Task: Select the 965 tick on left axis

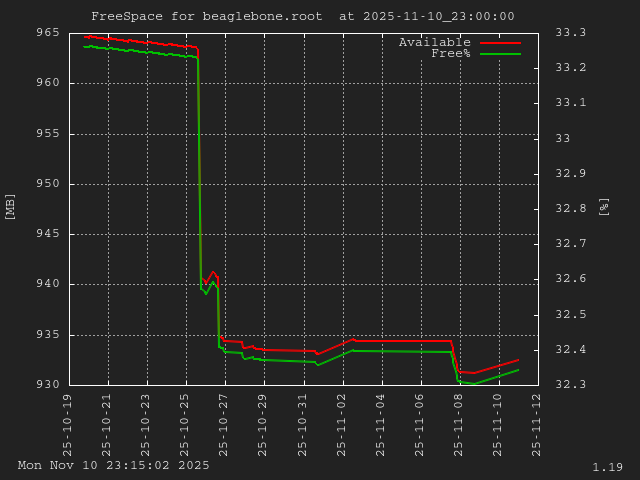Action: tap(47, 33)
